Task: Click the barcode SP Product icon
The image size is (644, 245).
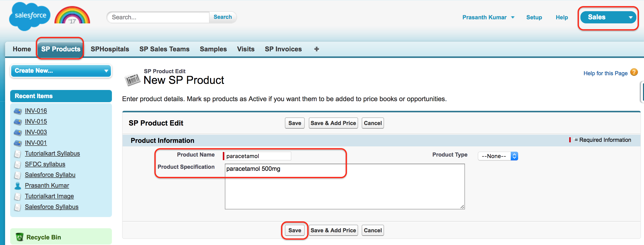Action: point(132,80)
